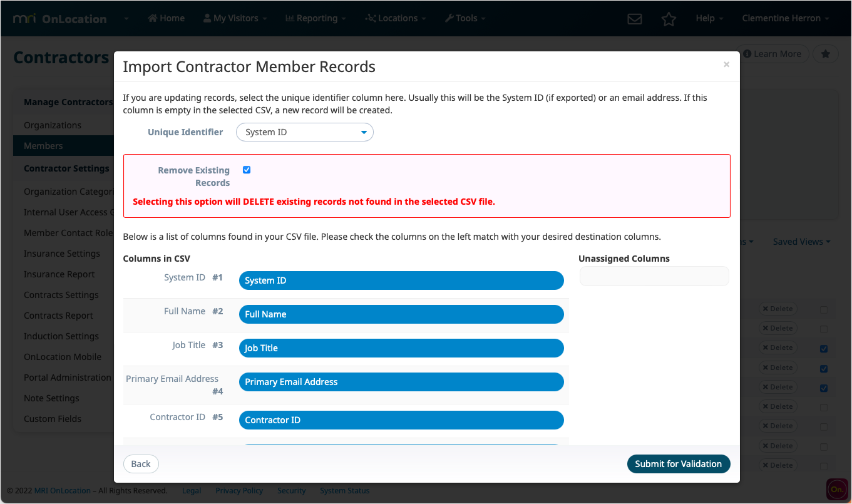Open the mail envelope icon in top bar
Image resolution: width=852 pixels, height=504 pixels.
pos(635,19)
